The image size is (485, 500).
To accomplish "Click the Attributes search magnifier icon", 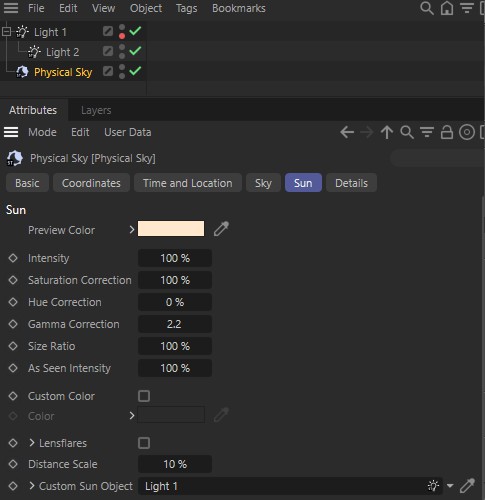I will click(x=407, y=132).
